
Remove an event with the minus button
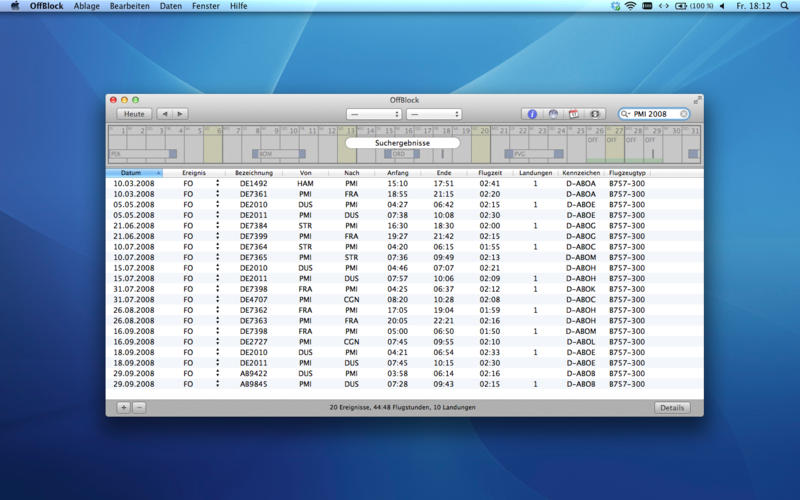point(139,407)
